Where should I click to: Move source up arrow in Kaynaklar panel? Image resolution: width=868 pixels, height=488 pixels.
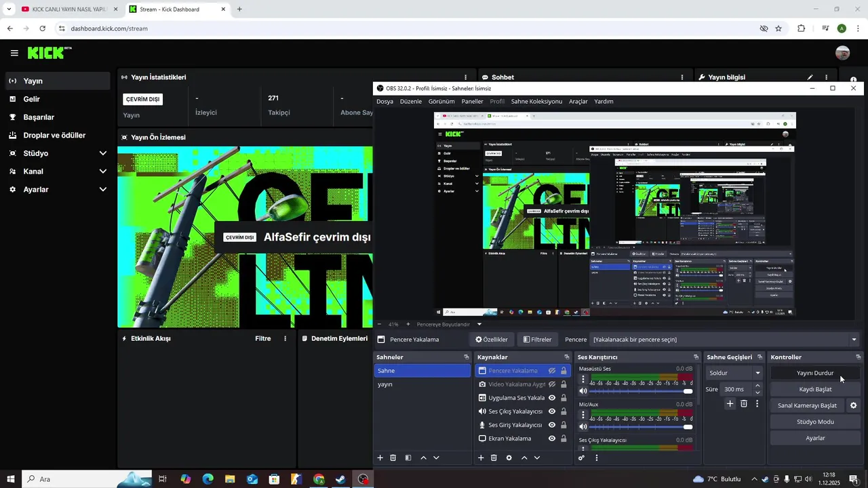pos(524,458)
